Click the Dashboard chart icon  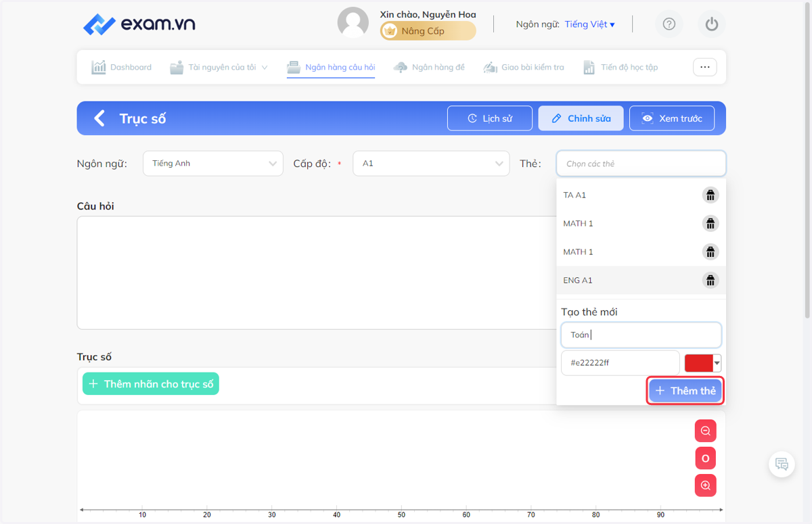coord(99,67)
